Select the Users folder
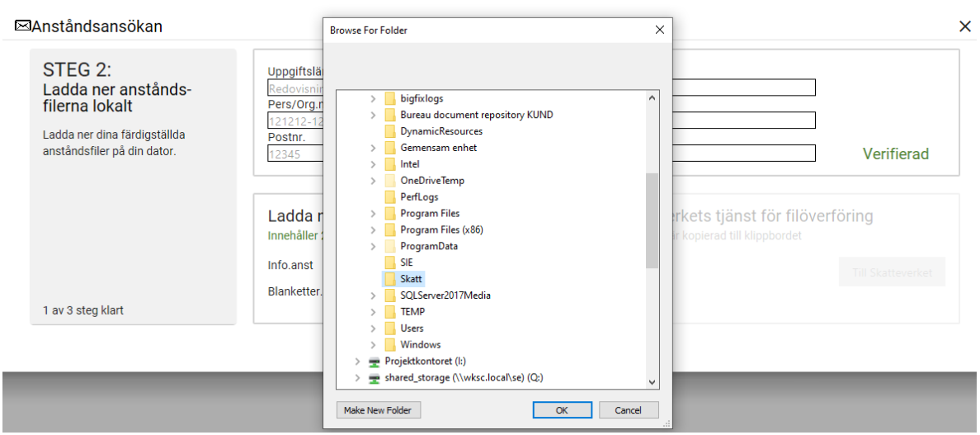Screen dimensions: 980x435 pos(412,329)
